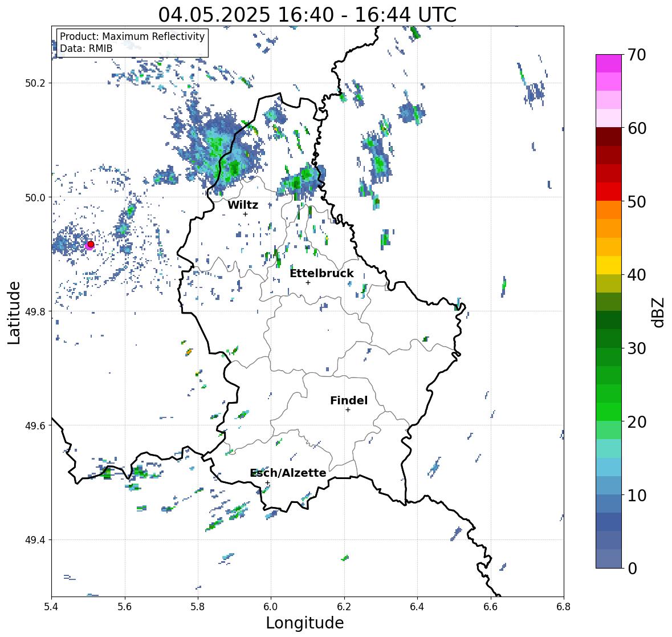Click the latitude tick label 49.4
The height and width of the screenshot is (637, 672).
35,539
